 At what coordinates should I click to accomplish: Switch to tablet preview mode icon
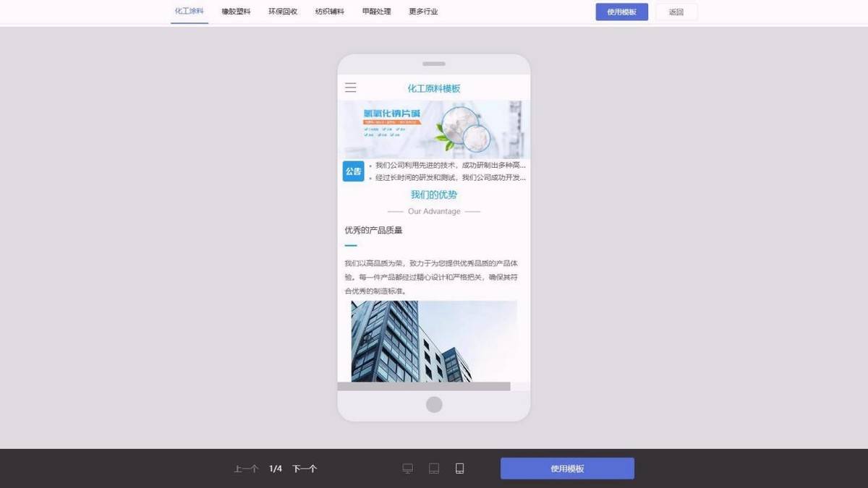pos(434,468)
